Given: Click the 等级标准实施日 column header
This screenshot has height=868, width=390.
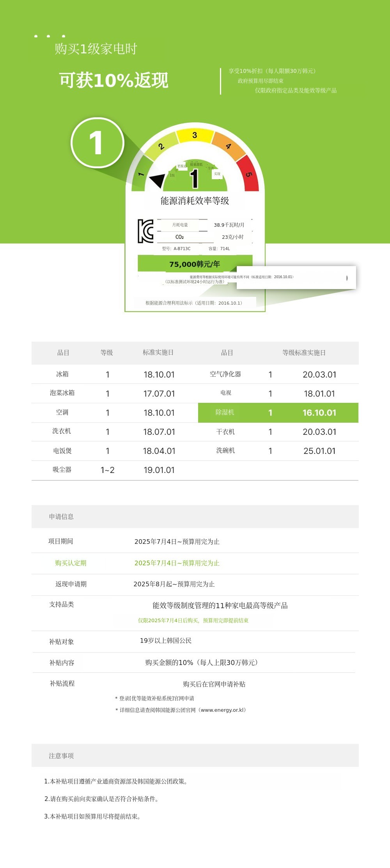Looking at the screenshot, I should tap(304, 353).
